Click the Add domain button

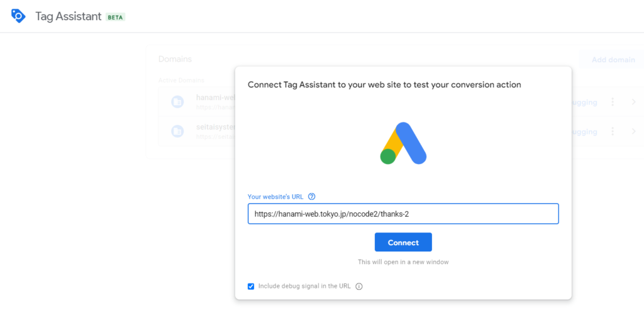click(613, 60)
